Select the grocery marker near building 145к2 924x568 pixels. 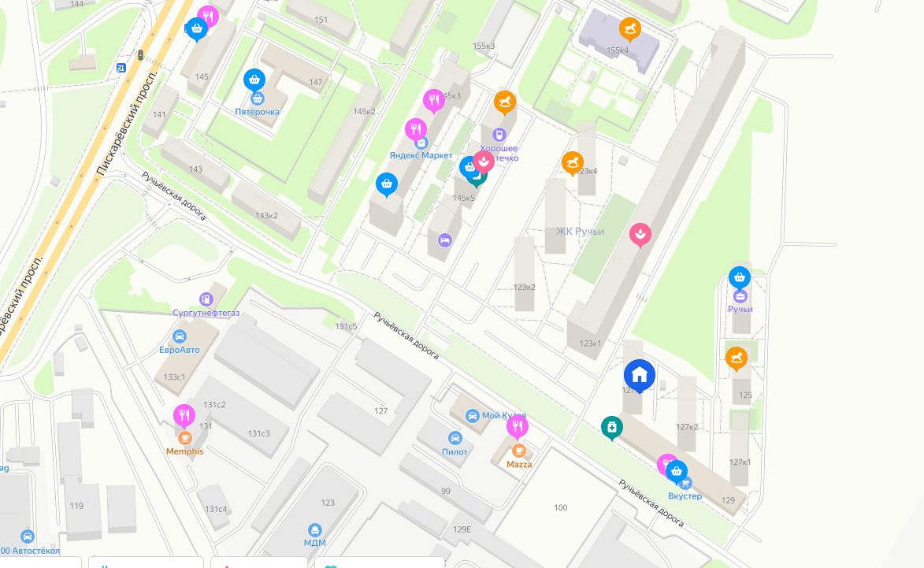tap(387, 184)
